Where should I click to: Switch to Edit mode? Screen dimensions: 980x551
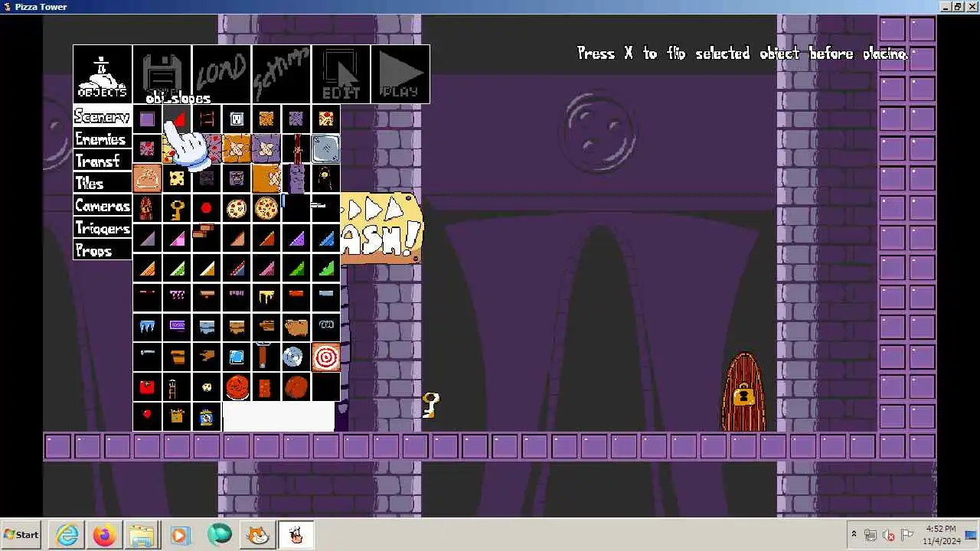tap(341, 74)
